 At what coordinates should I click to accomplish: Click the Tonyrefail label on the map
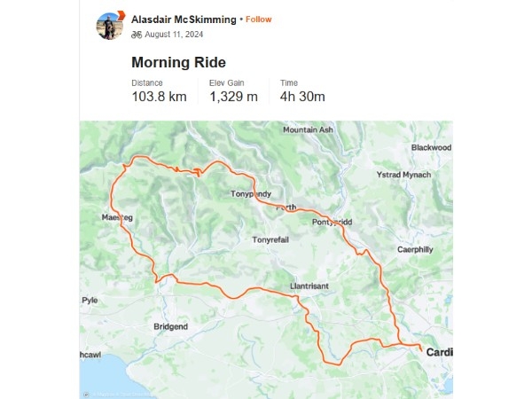[x=270, y=240]
